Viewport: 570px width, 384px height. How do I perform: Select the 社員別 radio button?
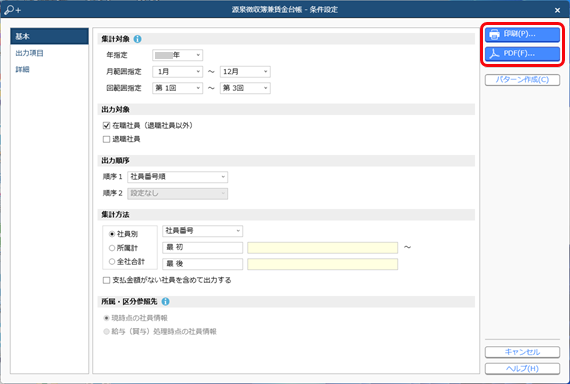pyautogui.click(x=112, y=234)
